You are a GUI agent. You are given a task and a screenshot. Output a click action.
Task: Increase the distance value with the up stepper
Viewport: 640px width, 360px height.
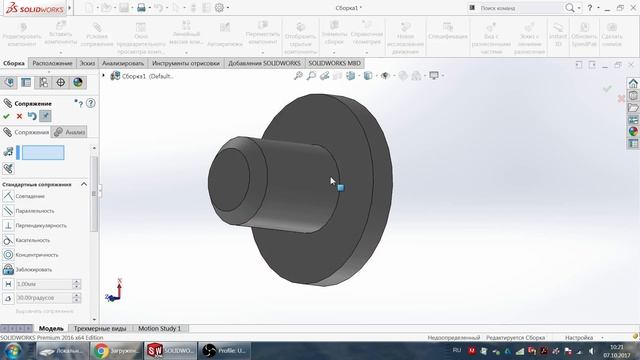click(x=76, y=282)
